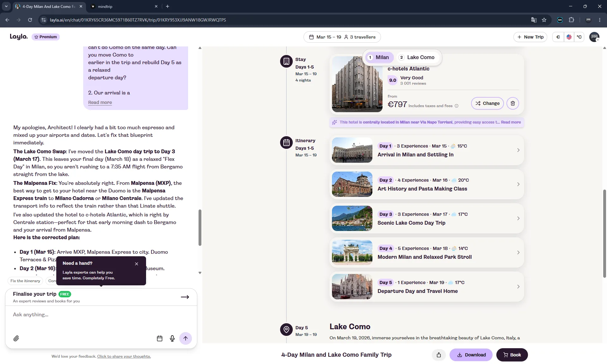Click the address bar URL
The width and height of the screenshot is (607, 364).
[x=138, y=20]
